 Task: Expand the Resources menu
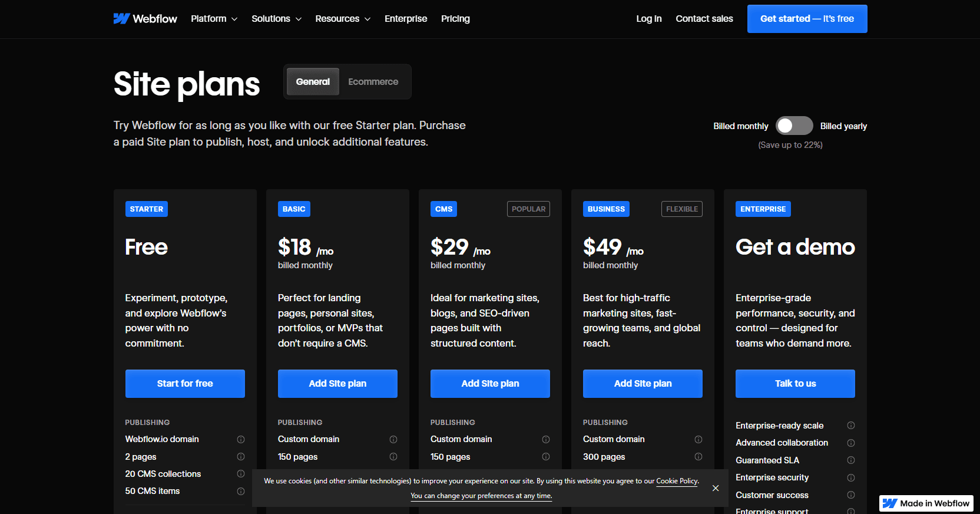(x=343, y=19)
